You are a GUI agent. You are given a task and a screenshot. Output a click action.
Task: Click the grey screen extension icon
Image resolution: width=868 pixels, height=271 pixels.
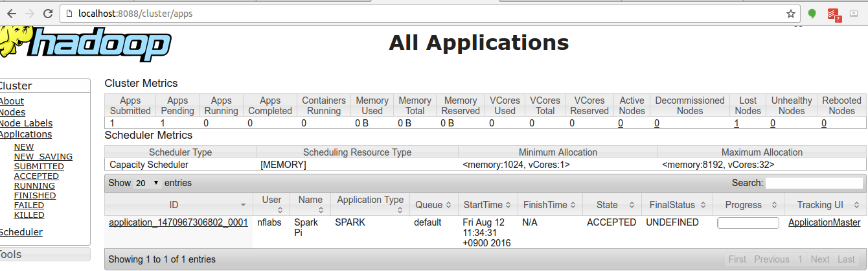tap(853, 13)
